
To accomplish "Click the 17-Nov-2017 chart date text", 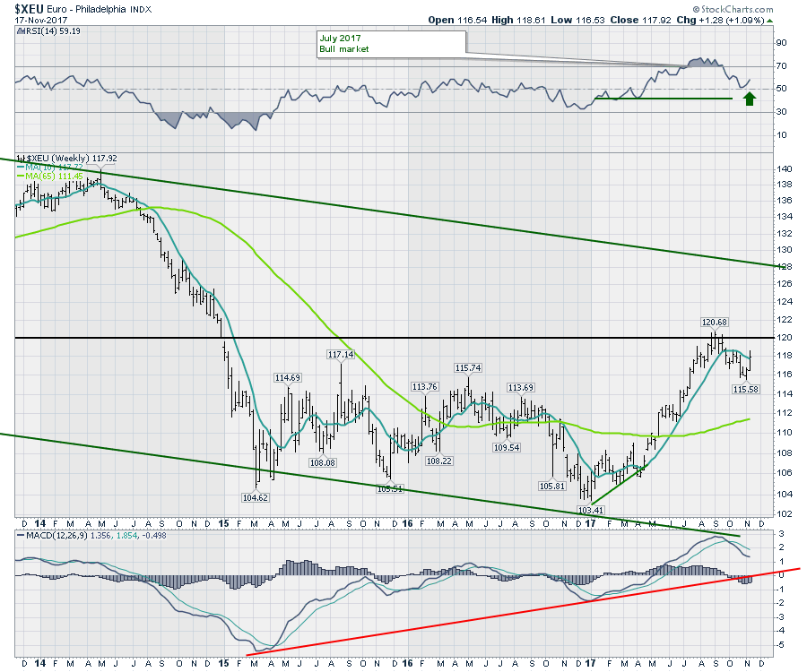I will pos(39,20).
